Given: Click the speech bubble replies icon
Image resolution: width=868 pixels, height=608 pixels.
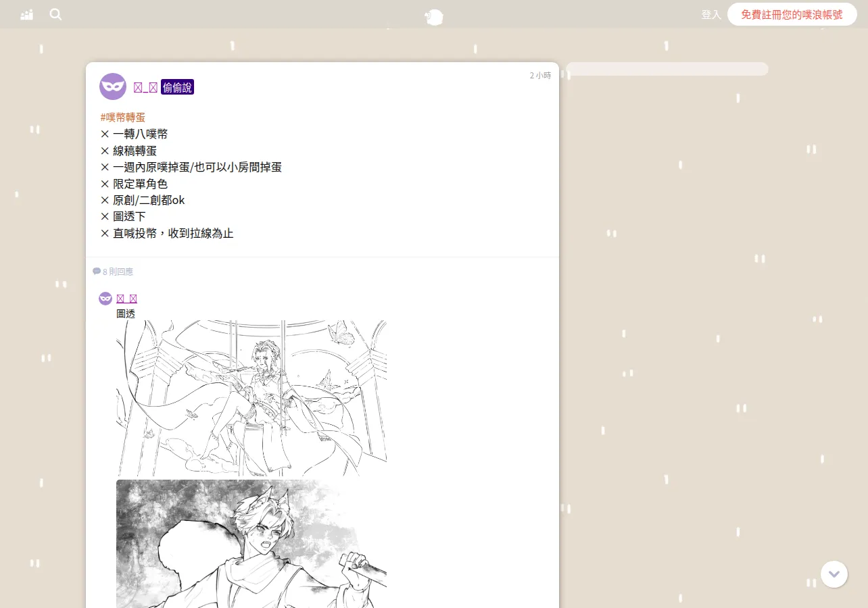Looking at the screenshot, I should 97,272.
